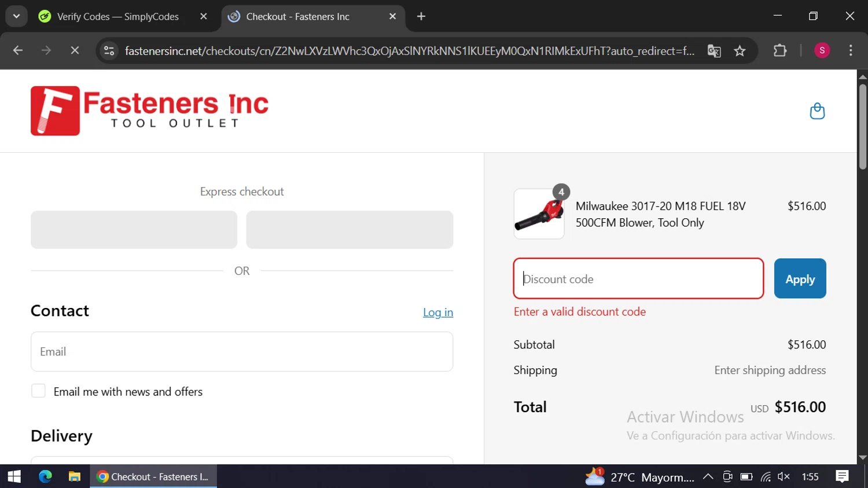Screen dimensions: 868x488
Task: Translate this page icon
Action: [x=714, y=51]
